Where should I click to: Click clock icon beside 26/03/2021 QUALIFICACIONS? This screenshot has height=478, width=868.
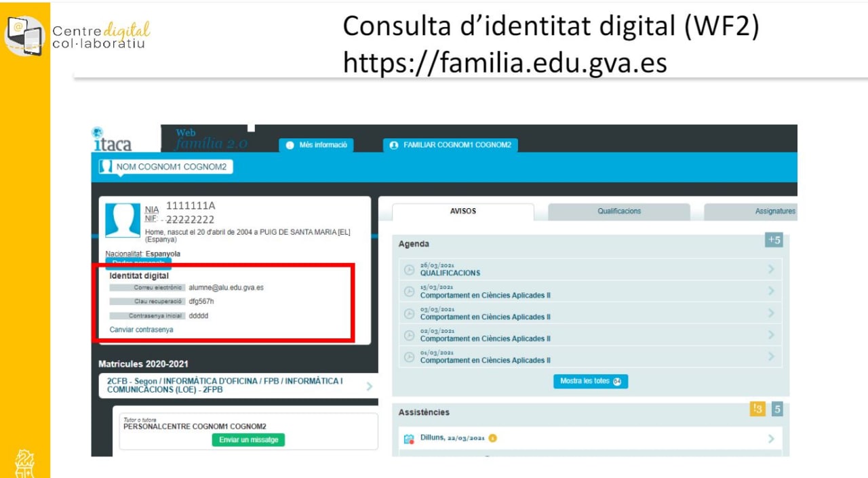(x=409, y=269)
